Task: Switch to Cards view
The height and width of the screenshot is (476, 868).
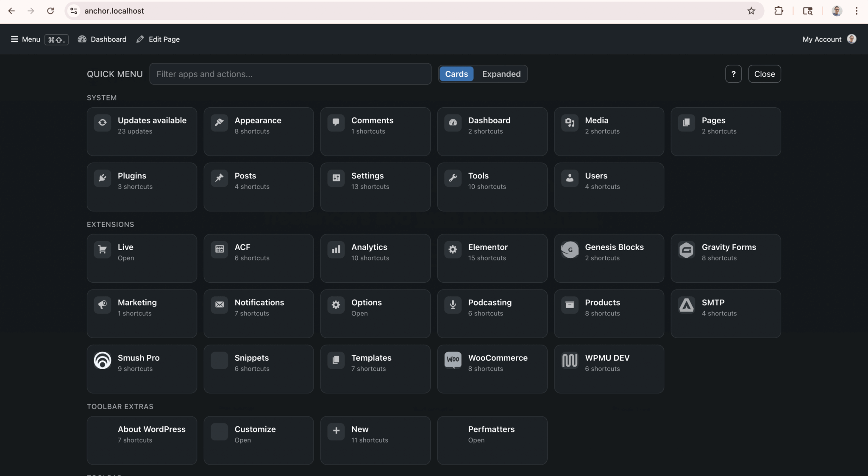Action: tap(456, 74)
